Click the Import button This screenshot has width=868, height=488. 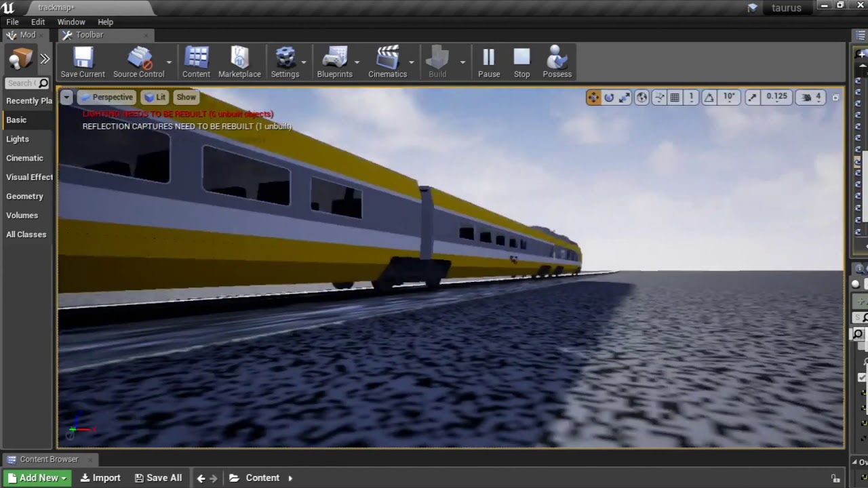[x=100, y=478]
